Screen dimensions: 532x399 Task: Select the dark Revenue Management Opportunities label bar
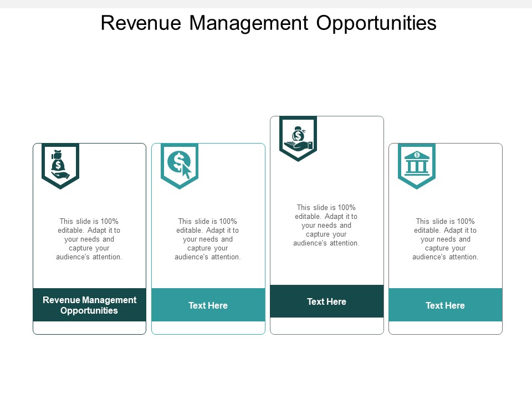click(x=90, y=305)
